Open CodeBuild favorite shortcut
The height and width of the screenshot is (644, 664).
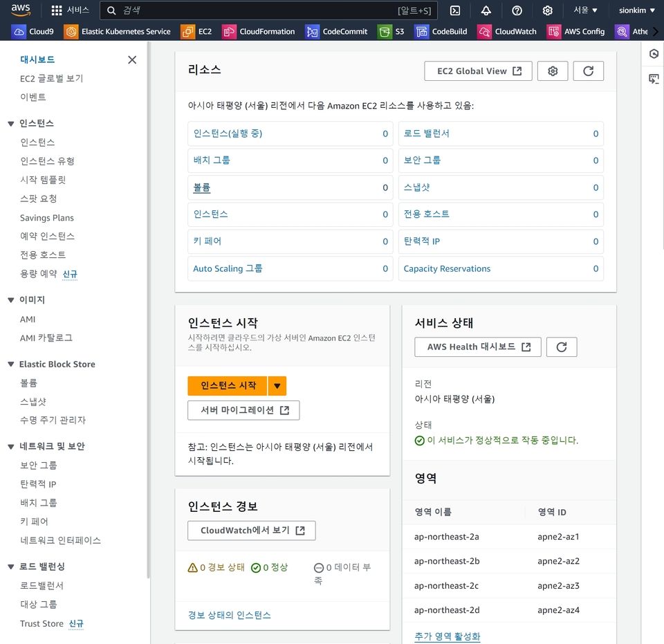441,31
